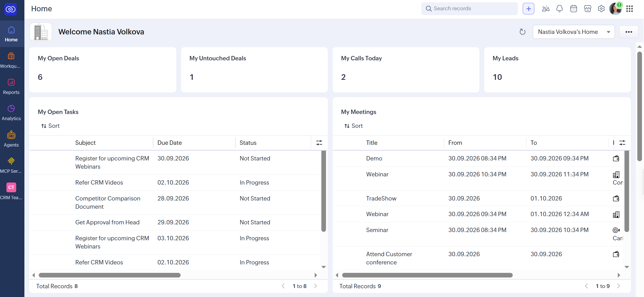Viewport: 644px width, 297px height.
Task: Go to next page of My Meetings
Action: pyautogui.click(x=619, y=286)
